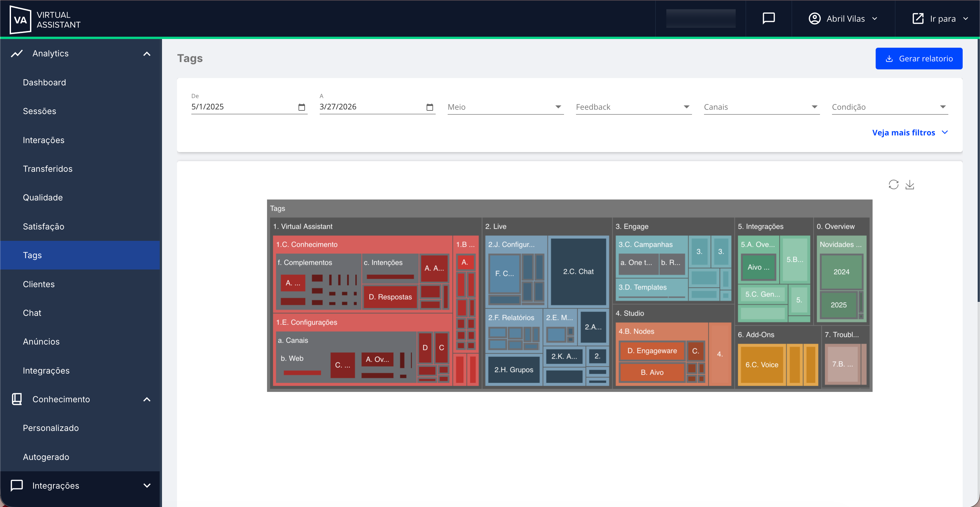
Task: Open the Satisfação analytics page
Action: point(43,226)
